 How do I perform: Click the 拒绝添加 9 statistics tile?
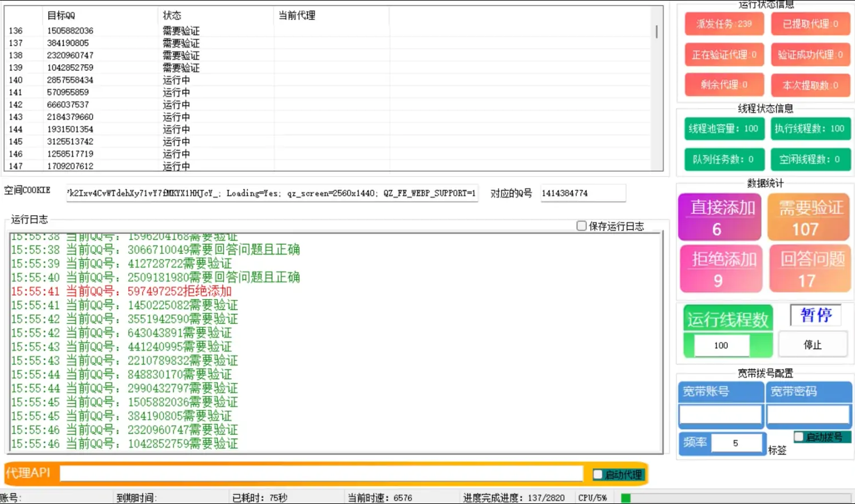721,268
